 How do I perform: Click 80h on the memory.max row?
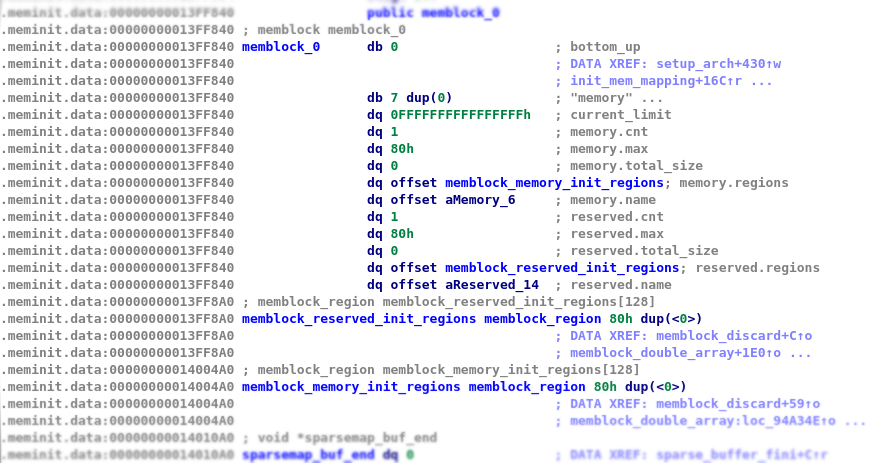(x=402, y=149)
